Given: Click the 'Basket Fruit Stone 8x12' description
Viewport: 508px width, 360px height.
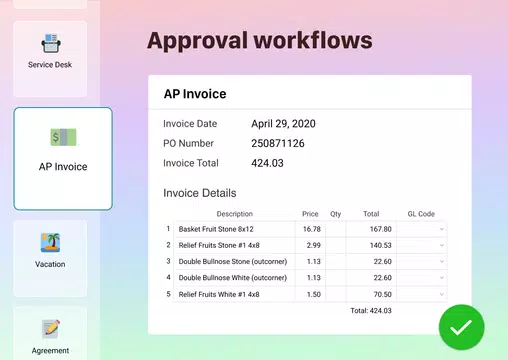Looking at the screenshot, I should [x=216, y=229].
